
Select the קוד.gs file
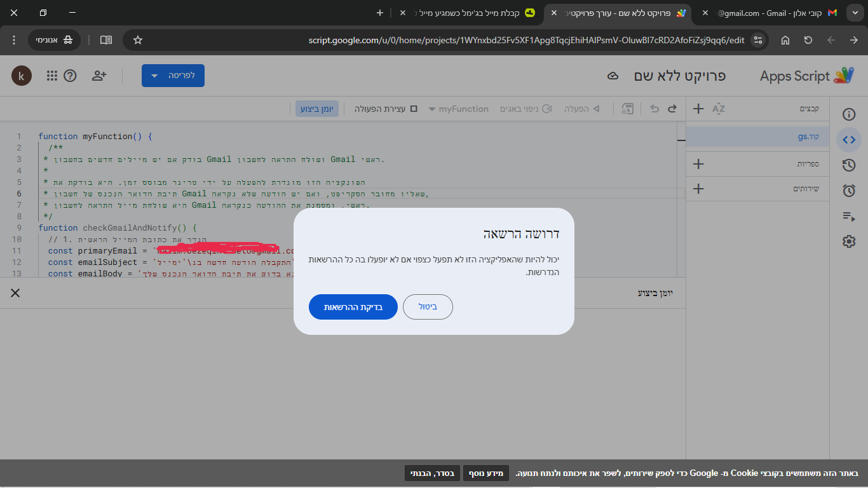click(757, 137)
